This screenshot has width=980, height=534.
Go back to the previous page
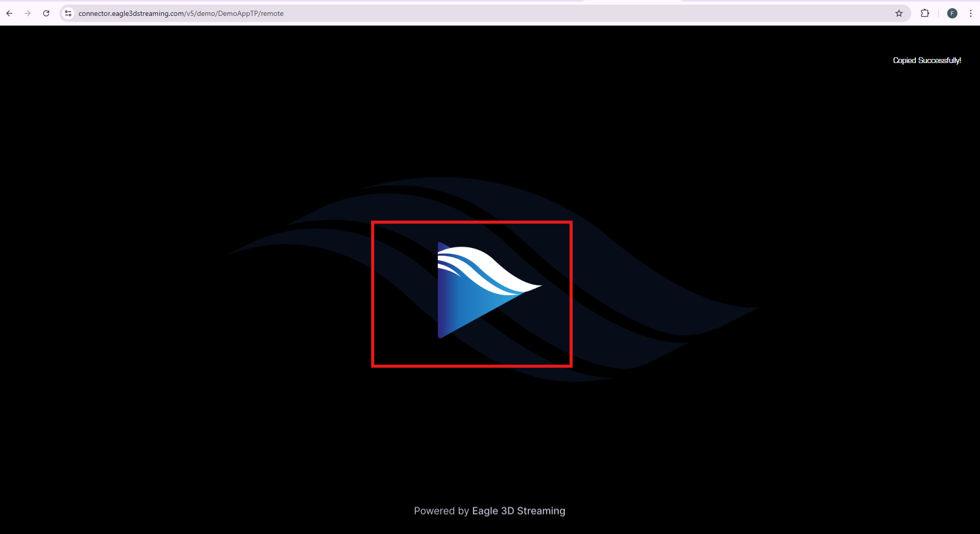[x=9, y=13]
